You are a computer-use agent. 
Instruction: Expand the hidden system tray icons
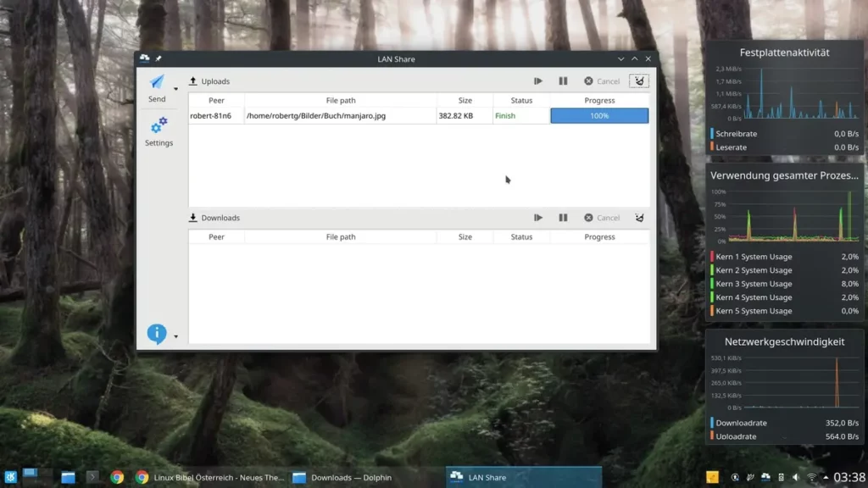(825, 476)
